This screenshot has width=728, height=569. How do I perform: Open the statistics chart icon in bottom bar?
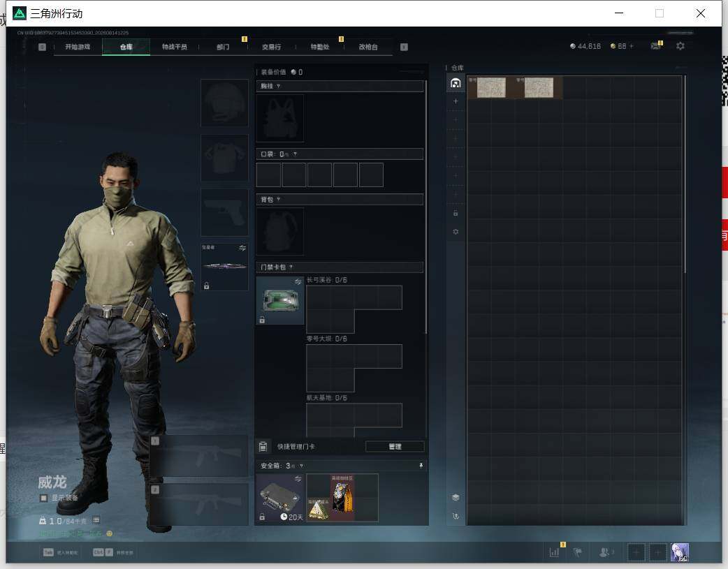point(554,552)
